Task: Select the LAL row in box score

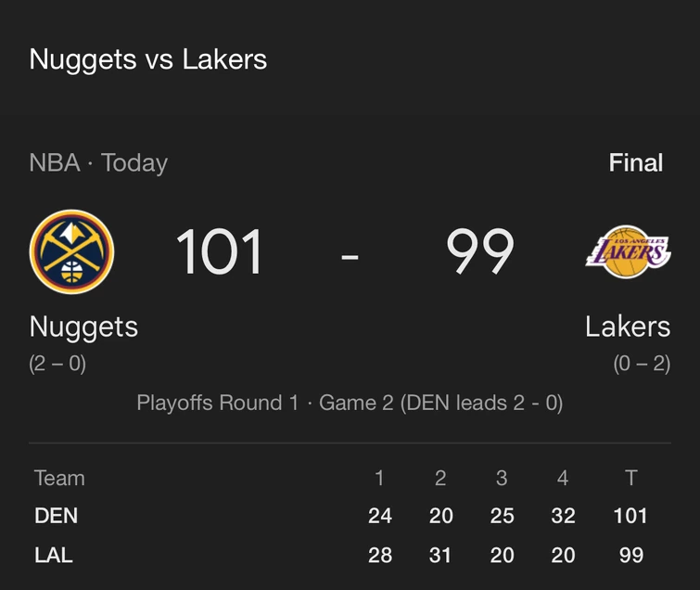Action: click(x=54, y=555)
